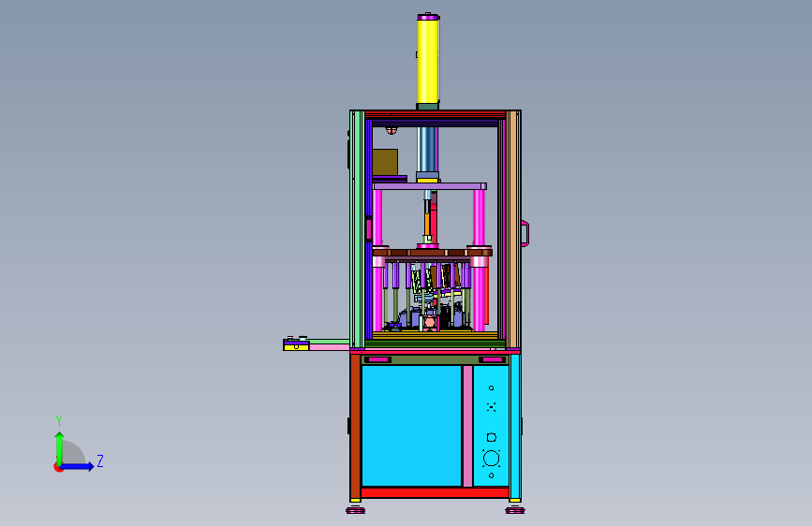The height and width of the screenshot is (526, 812).
Task: Select the right leveling foot under the machine
Action: (x=515, y=510)
